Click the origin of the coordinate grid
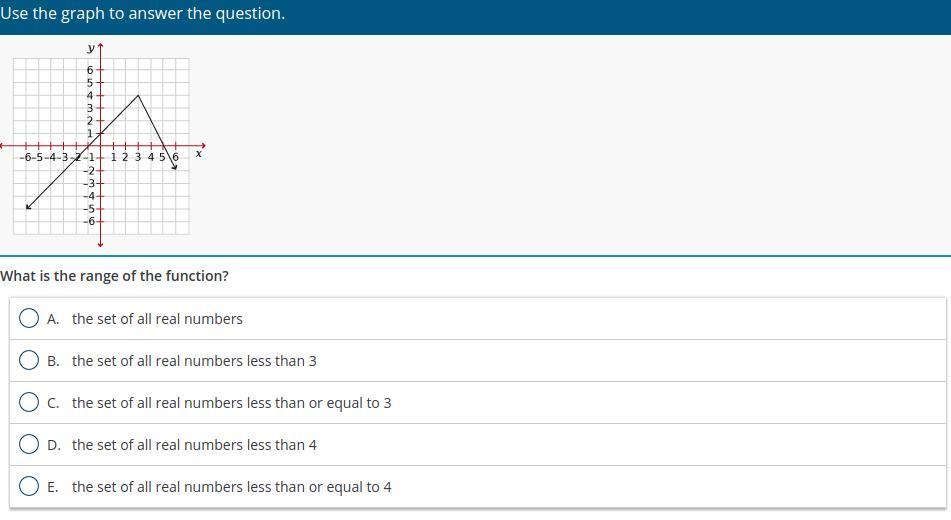951x520 pixels. [x=101, y=146]
